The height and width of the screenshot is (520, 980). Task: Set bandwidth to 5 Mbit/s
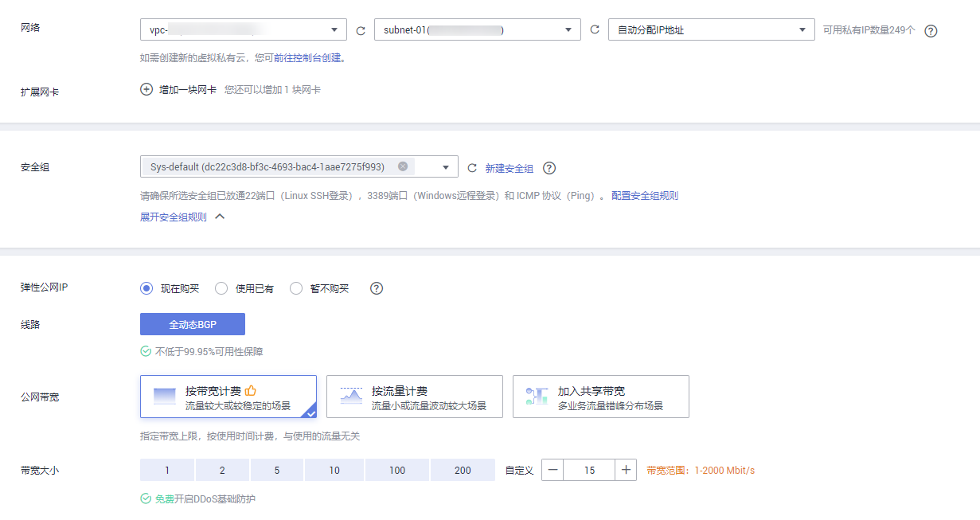click(x=277, y=470)
